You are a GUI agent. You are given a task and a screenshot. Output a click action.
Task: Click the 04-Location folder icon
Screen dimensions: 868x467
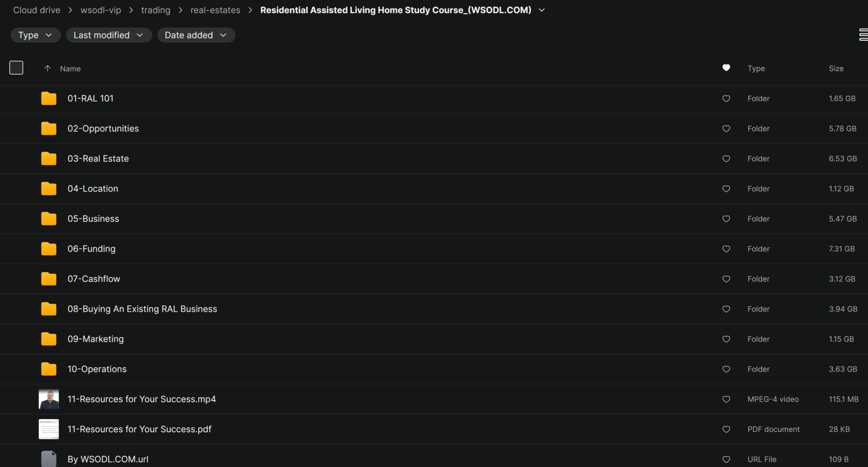point(48,189)
